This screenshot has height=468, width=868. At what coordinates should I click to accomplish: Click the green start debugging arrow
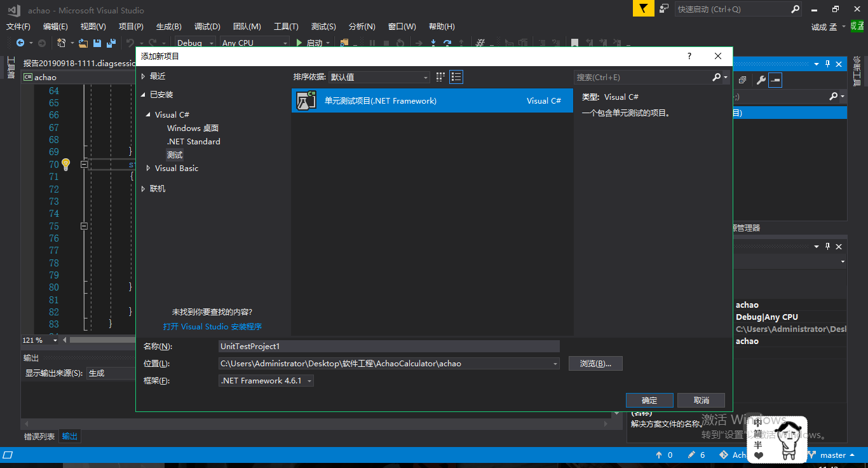pyautogui.click(x=300, y=43)
